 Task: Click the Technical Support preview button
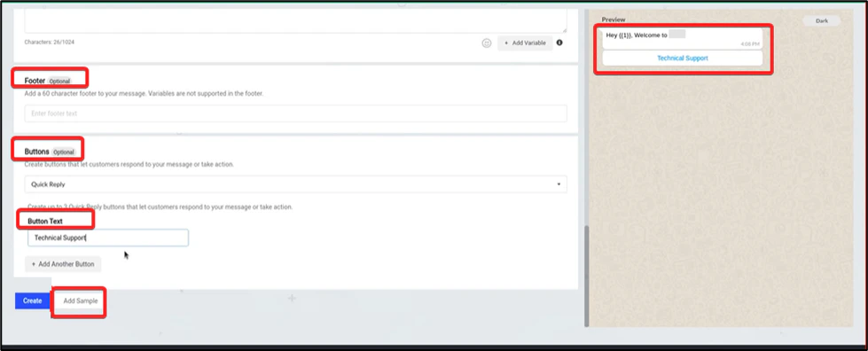click(682, 58)
